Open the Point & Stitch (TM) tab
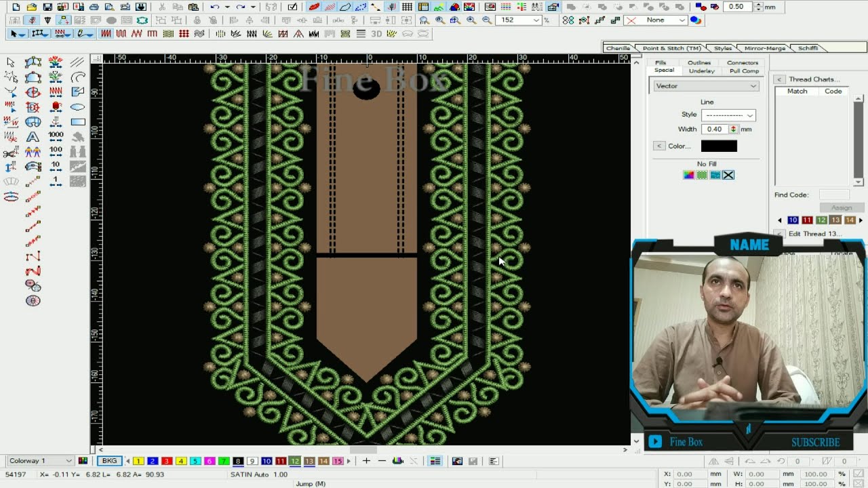The height and width of the screenshot is (488, 868). pyautogui.click(x=671, y=48)
